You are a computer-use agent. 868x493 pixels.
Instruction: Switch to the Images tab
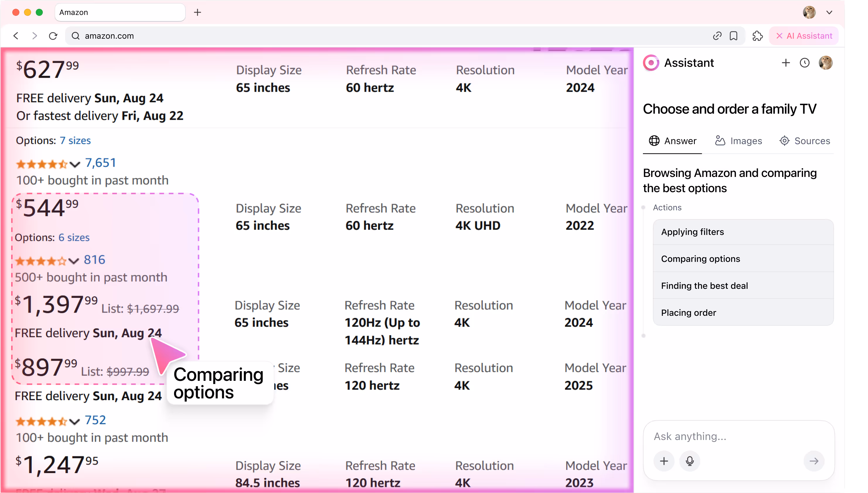pos(739,141)
